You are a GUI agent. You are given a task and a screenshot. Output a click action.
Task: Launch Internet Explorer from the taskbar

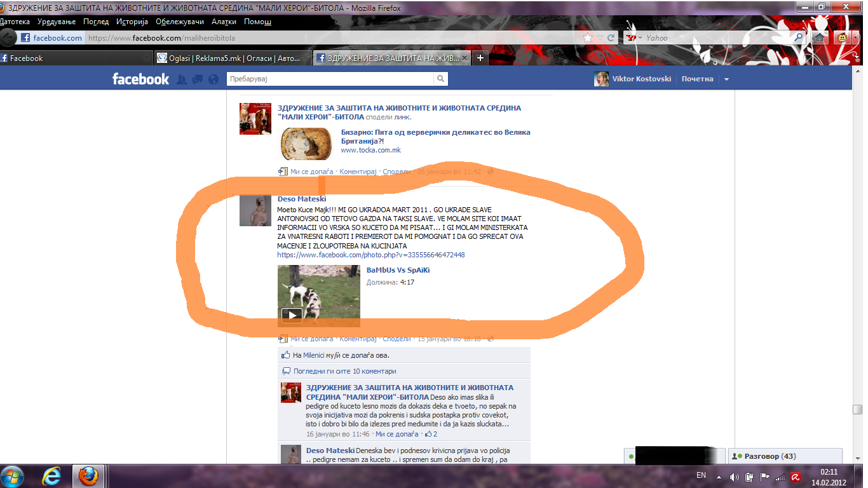tap(51, 476)
